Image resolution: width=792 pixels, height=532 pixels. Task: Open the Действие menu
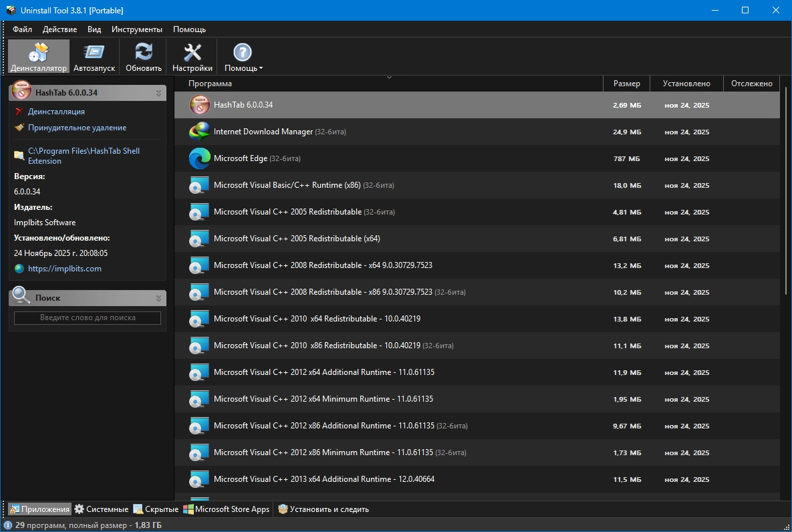pyautogui.click(x=59, y=29)
